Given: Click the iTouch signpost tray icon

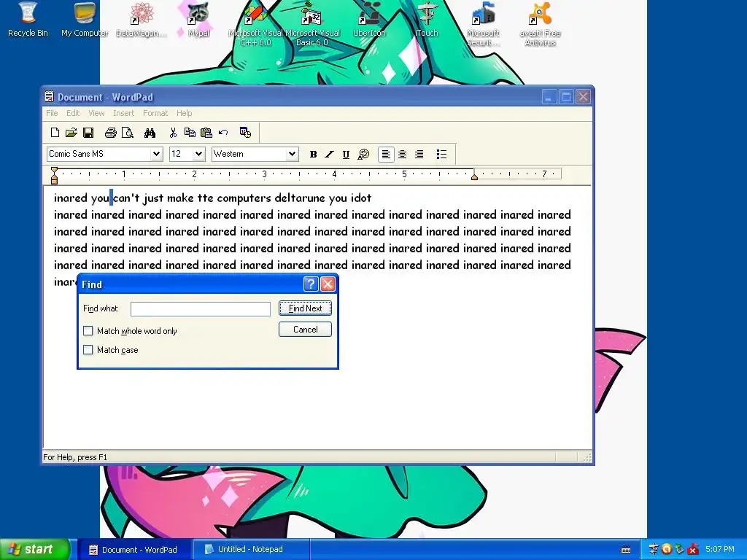Looking at the screenshot, I should pyautogui.click(x=654, y=550).
